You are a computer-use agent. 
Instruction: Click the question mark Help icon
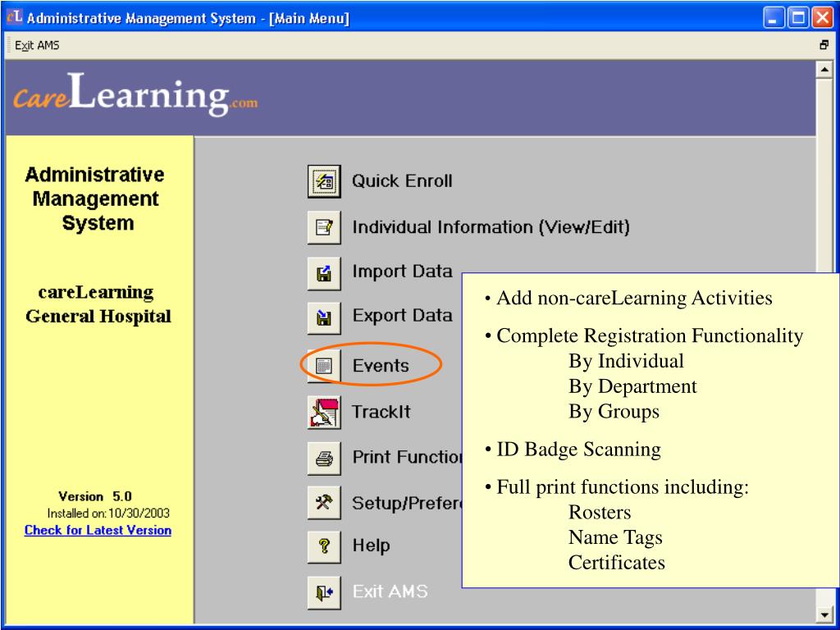point(324,547)
